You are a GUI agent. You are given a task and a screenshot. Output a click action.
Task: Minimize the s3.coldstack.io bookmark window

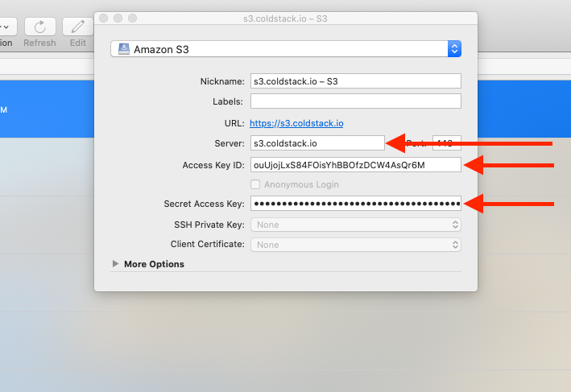[x=118, y=19]
